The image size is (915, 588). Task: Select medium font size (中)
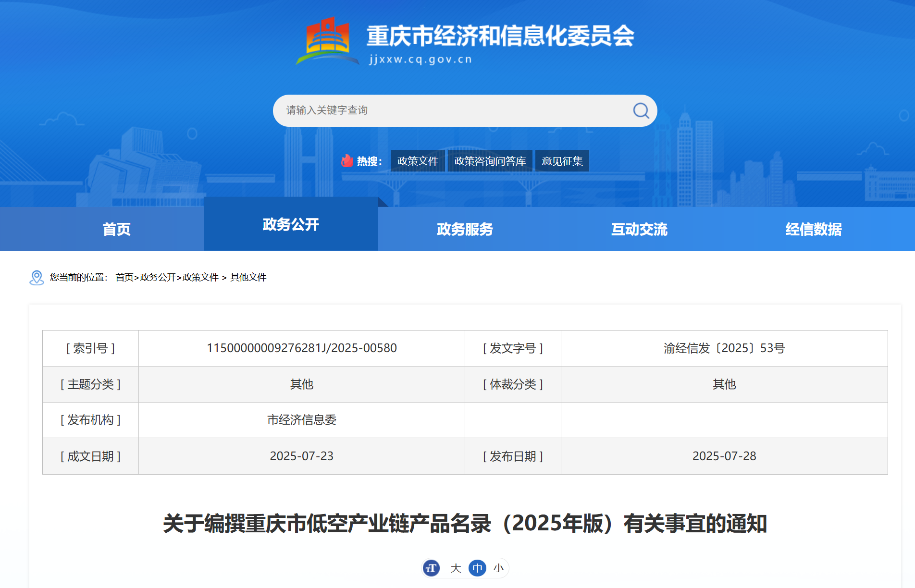point(477,568)
